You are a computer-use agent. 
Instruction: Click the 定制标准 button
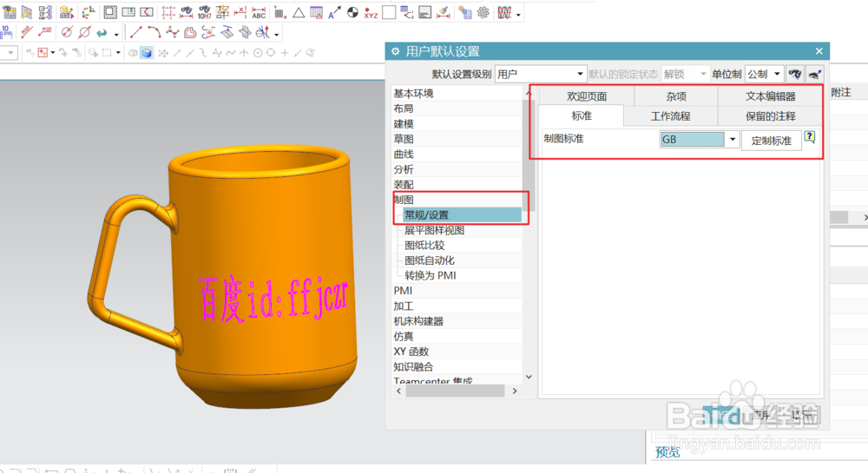[771, 141]
